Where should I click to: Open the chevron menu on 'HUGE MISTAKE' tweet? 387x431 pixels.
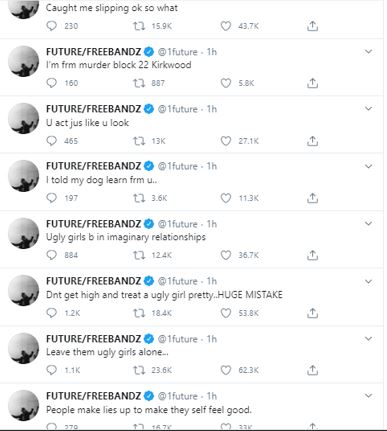click(368, 281)
